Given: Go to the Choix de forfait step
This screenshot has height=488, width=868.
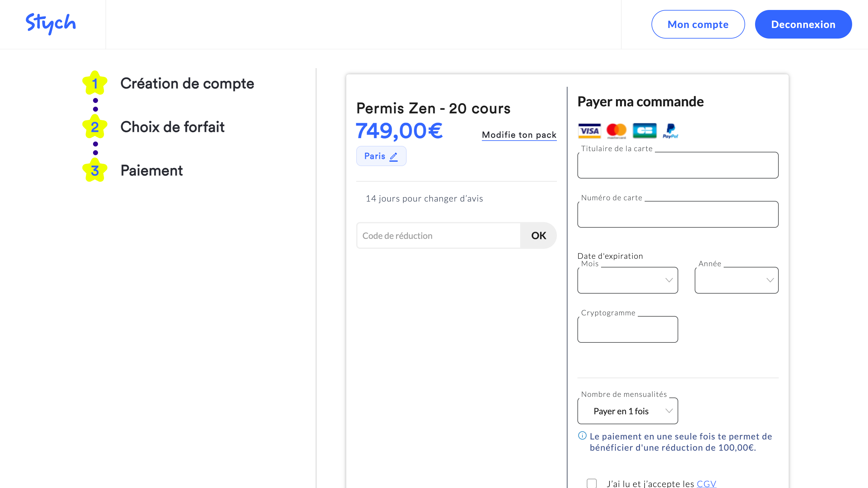Looking at the screenshot, I should point(173,127).
